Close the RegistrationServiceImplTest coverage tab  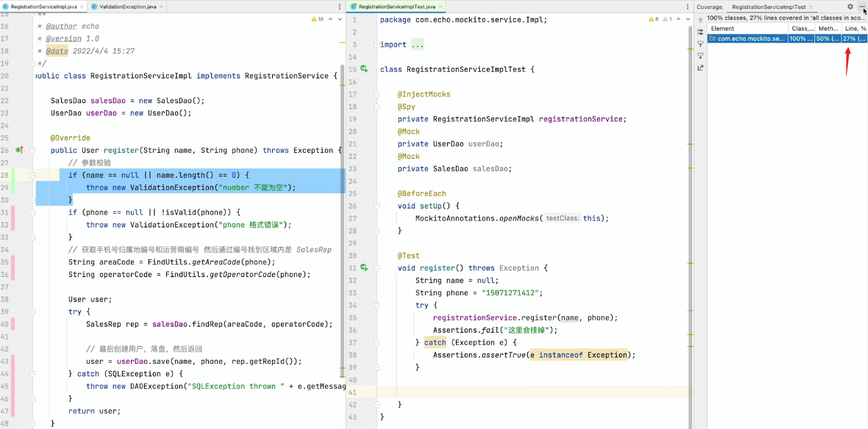pyautogui.click(x=811, y=7)
